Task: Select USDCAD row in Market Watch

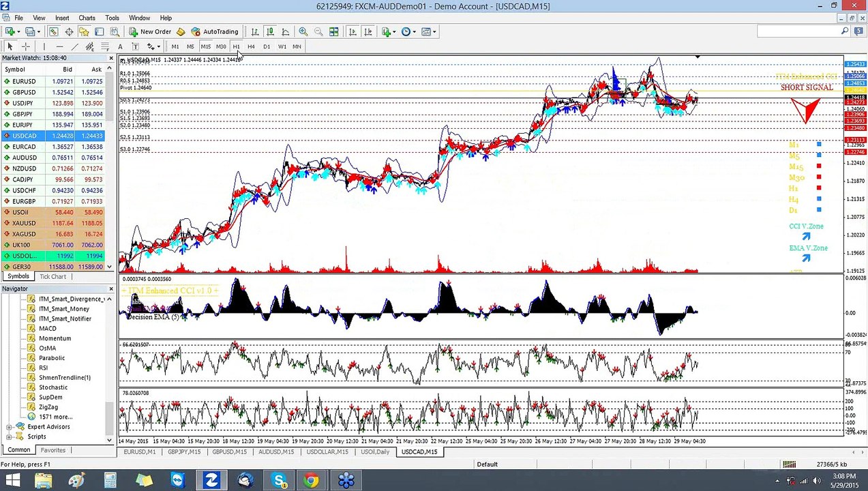Action: coord(53,136)
